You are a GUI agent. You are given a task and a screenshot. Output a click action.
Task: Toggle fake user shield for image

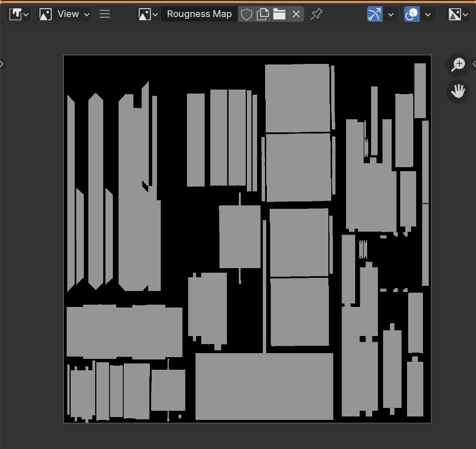(x=246, y=14)
